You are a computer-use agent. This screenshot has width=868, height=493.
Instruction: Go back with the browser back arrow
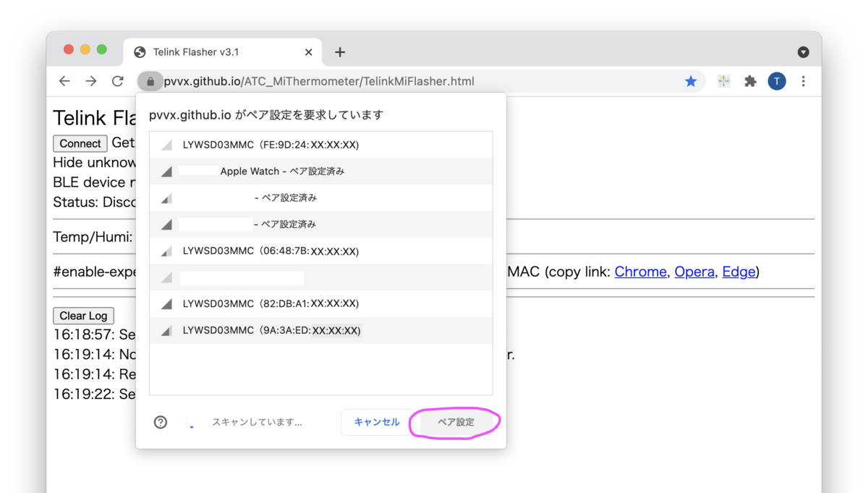[64, 81]
